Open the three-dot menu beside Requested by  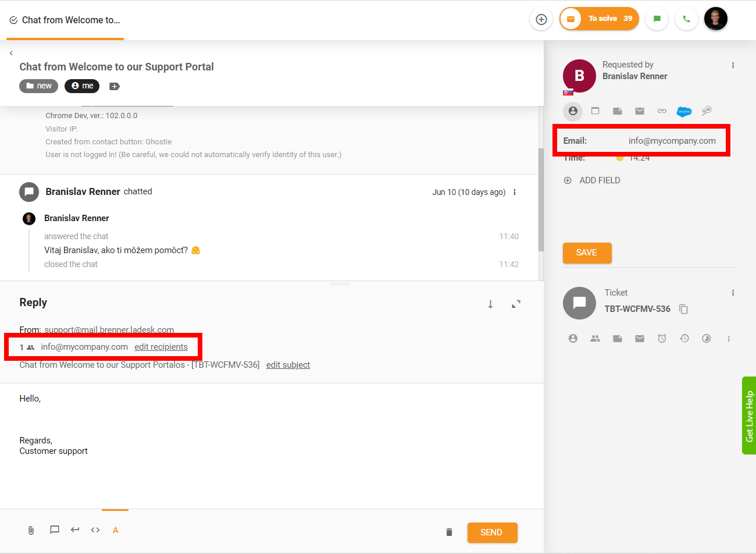[733, 65]
